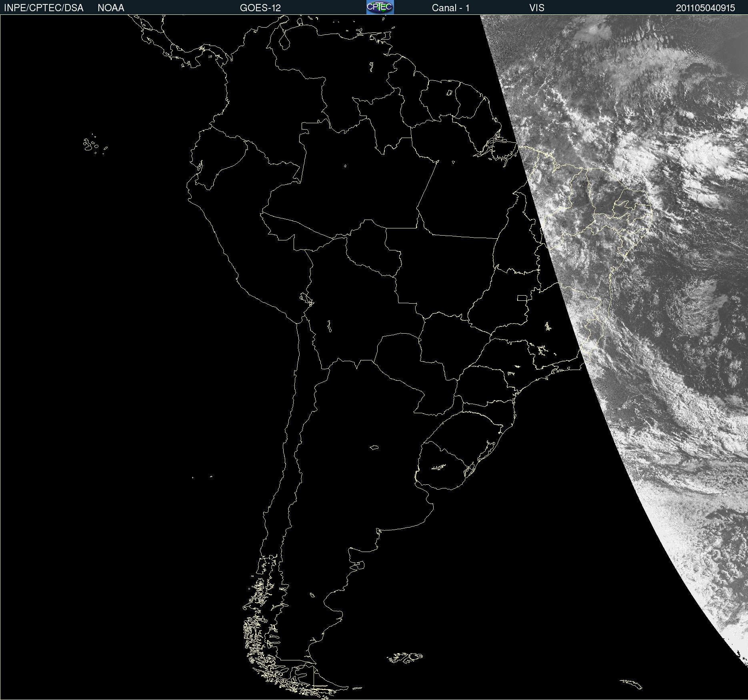Click the NOAA label in header
This screenshot has width=748, height=700.
[x=111, y=8]
